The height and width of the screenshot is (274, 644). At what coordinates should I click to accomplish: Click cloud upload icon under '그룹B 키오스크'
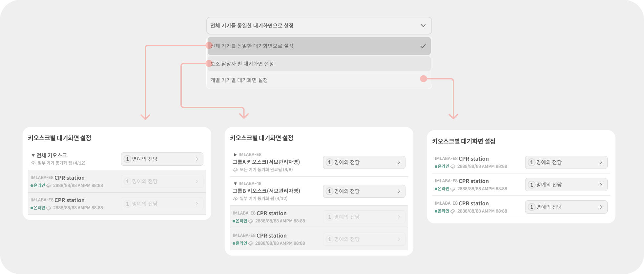click(x=235, y=199)
